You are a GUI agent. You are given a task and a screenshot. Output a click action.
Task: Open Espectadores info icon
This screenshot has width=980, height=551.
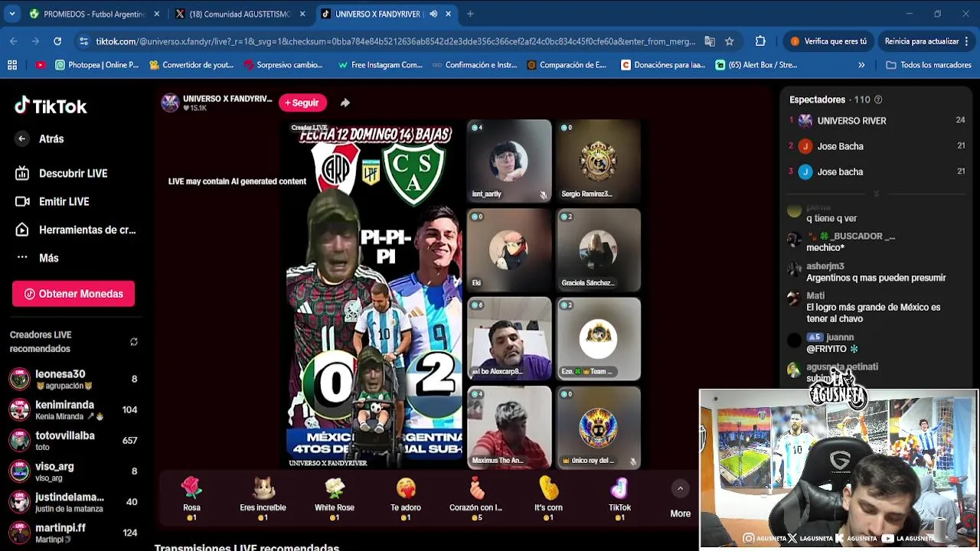point(878,99)
